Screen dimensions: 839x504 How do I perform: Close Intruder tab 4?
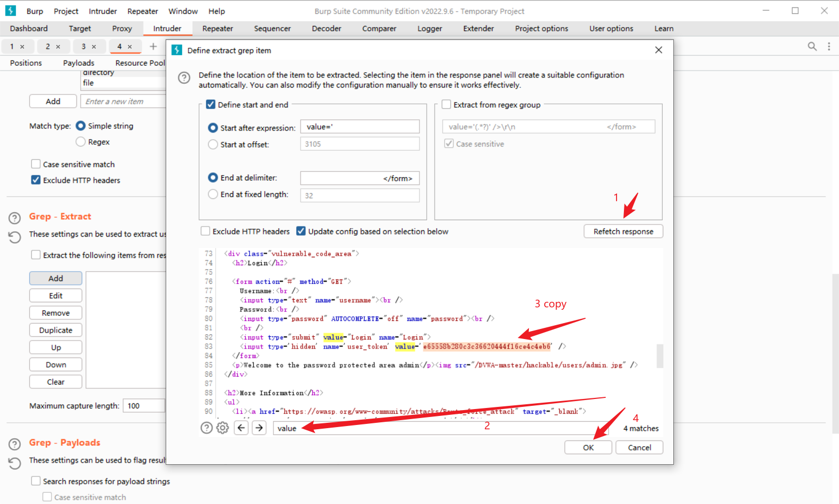[130, 47]
